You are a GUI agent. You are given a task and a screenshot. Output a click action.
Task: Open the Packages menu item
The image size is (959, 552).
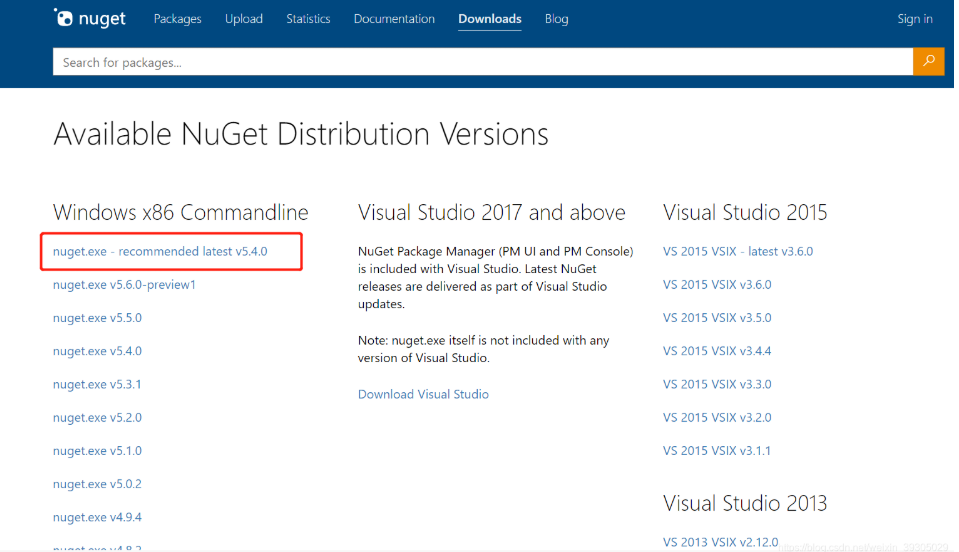tap(177, 19)
